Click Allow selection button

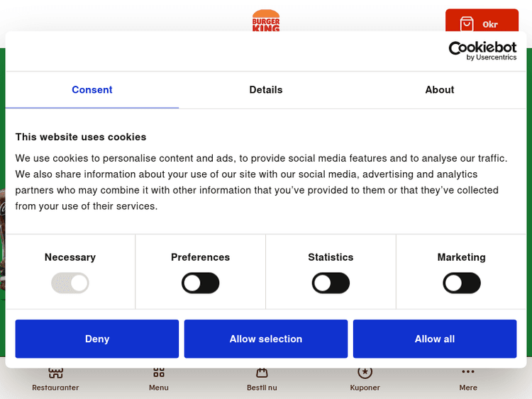click(266, 339)
